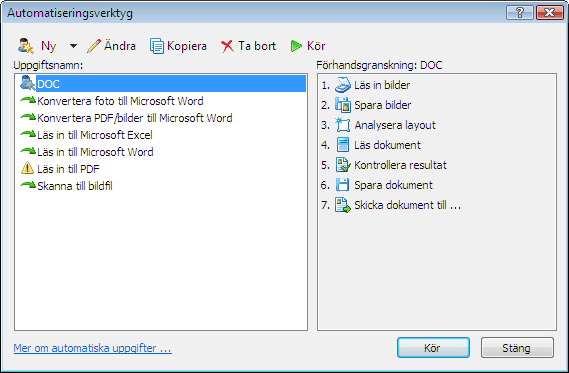Click the Ta bort label in the toolbar
Image resolution: width=569 pixels, height=373 pixels.
(x=257, y=46)
